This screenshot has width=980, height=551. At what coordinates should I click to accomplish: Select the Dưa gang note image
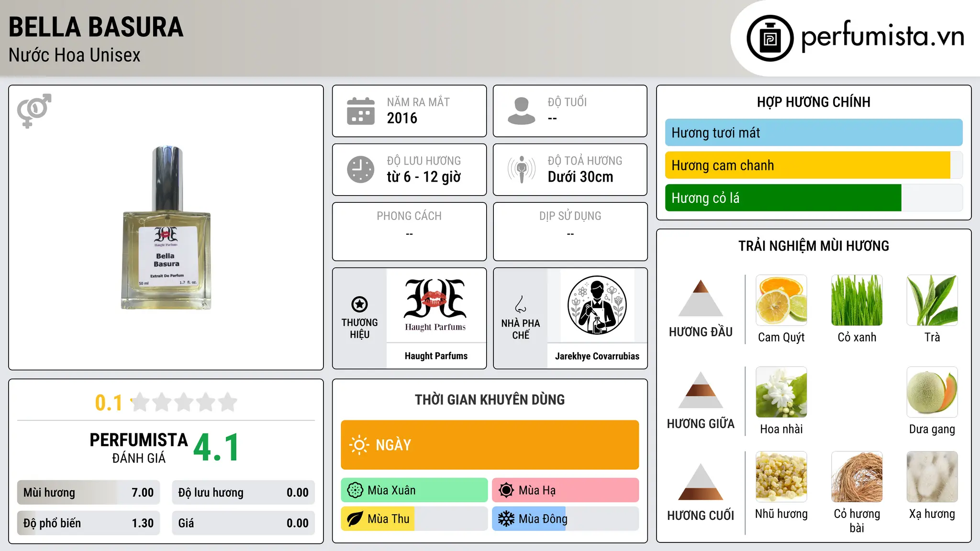[932, 392]
